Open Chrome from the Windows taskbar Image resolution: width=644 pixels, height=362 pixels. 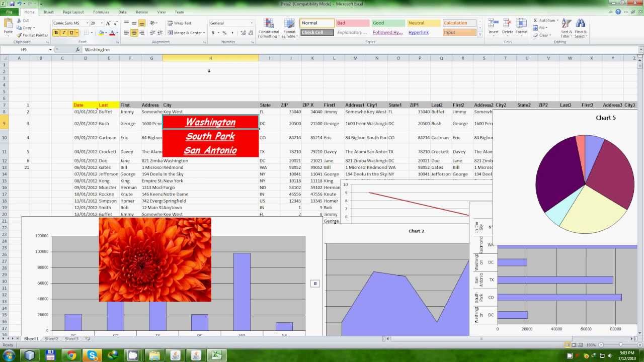(71, 355)
